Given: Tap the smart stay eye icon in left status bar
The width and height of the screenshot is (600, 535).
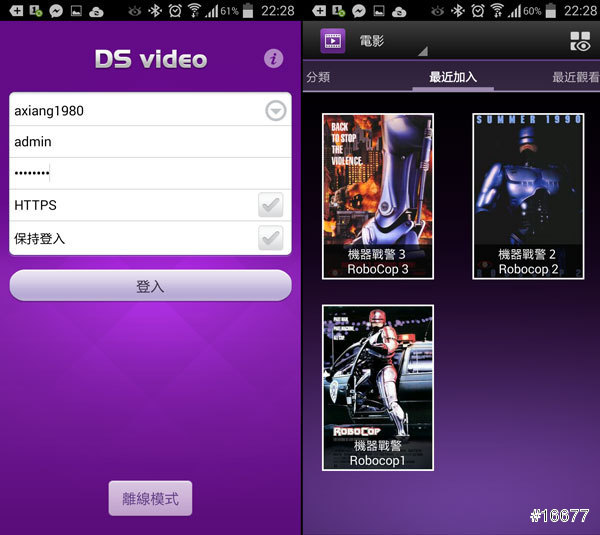Looking at the screenshot, I should click(x=135, y=11).
